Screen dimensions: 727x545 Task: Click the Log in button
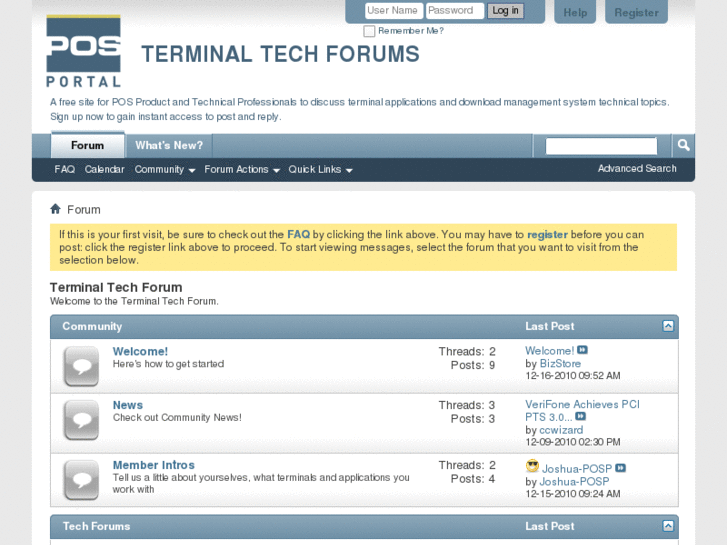(x=505, y=11)
